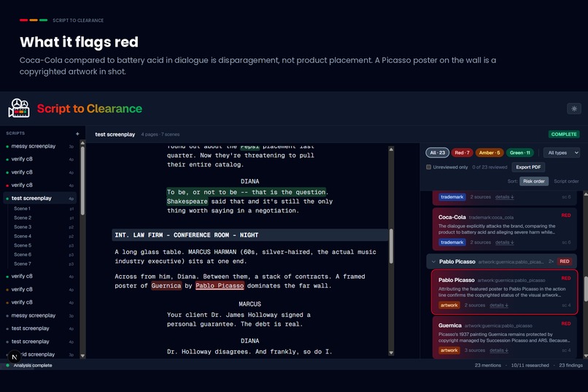The height and width of the screenshot is (392, 588).
Task: Expand details on the Coca-Cola card
Action: pyautogui.click(x=504, y=242)
